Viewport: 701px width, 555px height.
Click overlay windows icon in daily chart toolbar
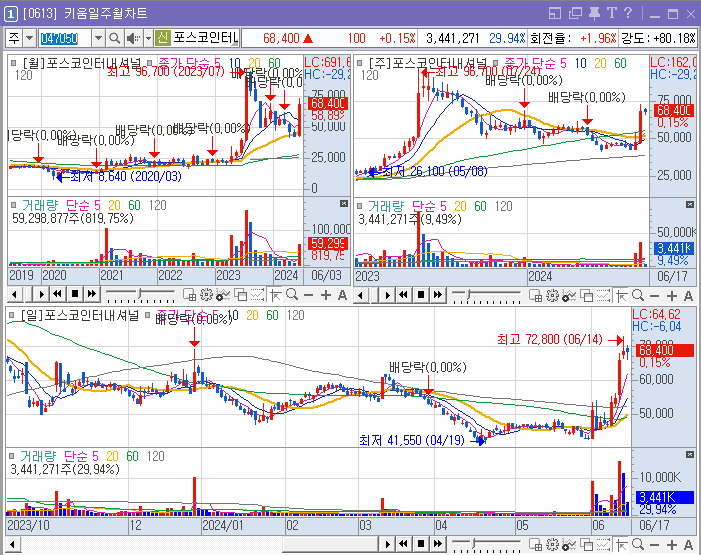[x=587, y=544]
